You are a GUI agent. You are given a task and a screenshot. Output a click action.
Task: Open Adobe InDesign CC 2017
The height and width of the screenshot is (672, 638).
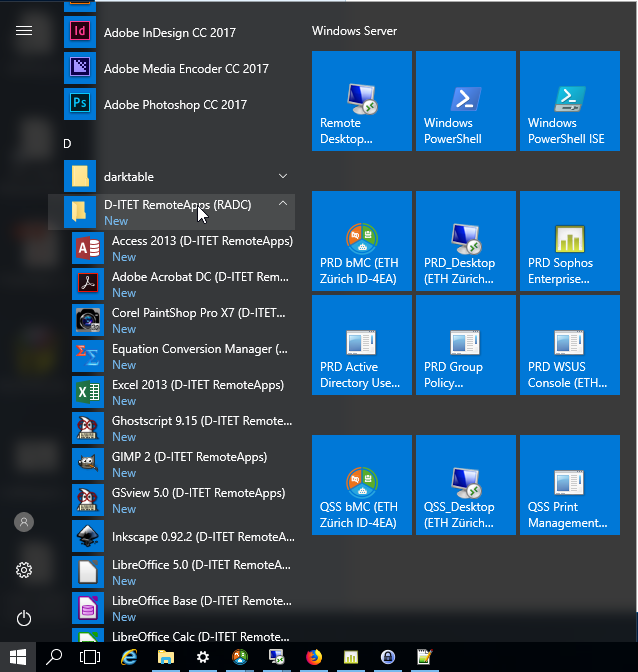[171, 33]
